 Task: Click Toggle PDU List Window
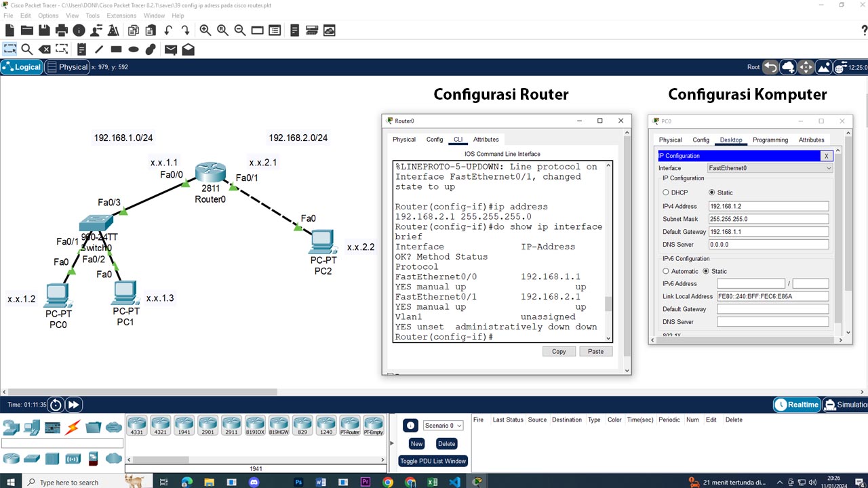[x=433, y=461]
